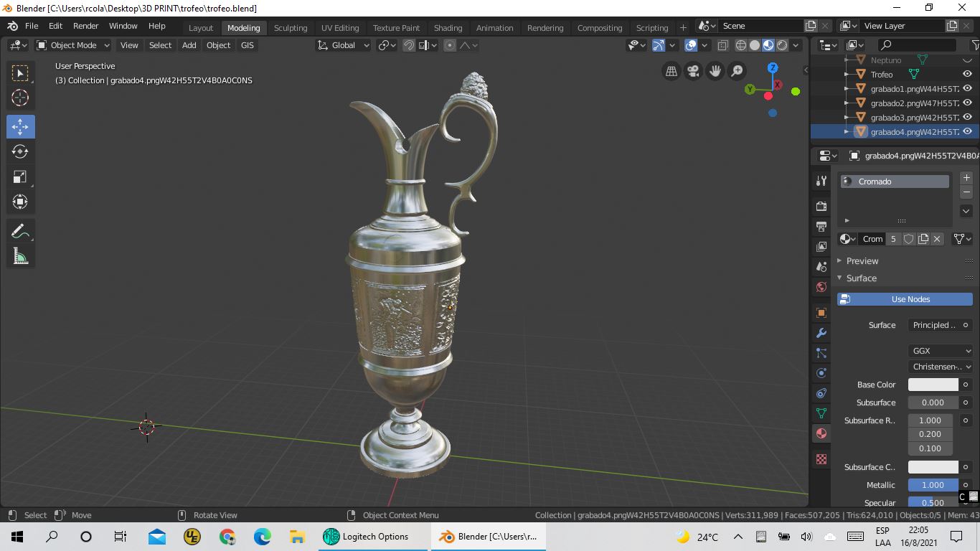
Task: Open the Object Data mesh properties tab
Action: coord(821,413)
